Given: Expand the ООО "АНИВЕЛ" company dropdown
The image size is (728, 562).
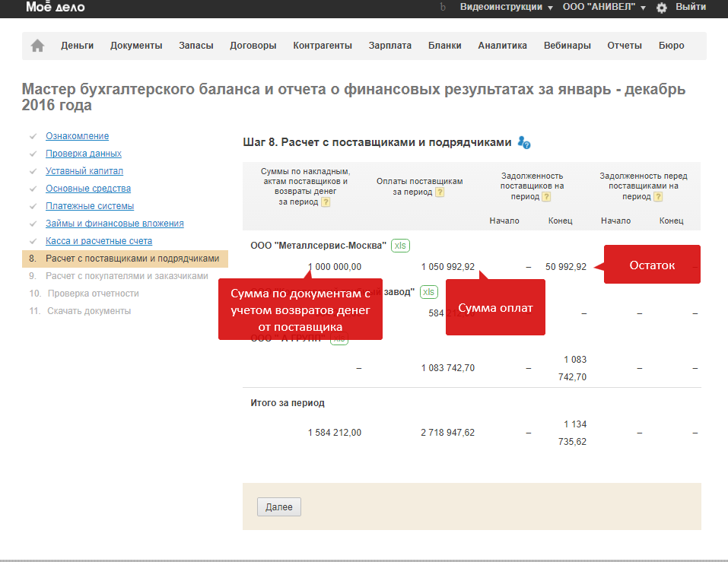Looking at the screenshot, I should point(604,7).
